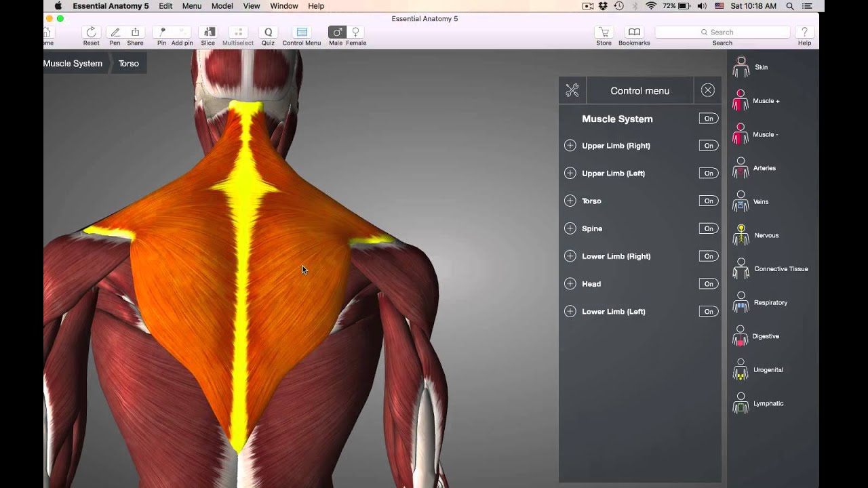Open the Menu menu bar item
This screenshot has width=868, height=488.
pos(192,6)
